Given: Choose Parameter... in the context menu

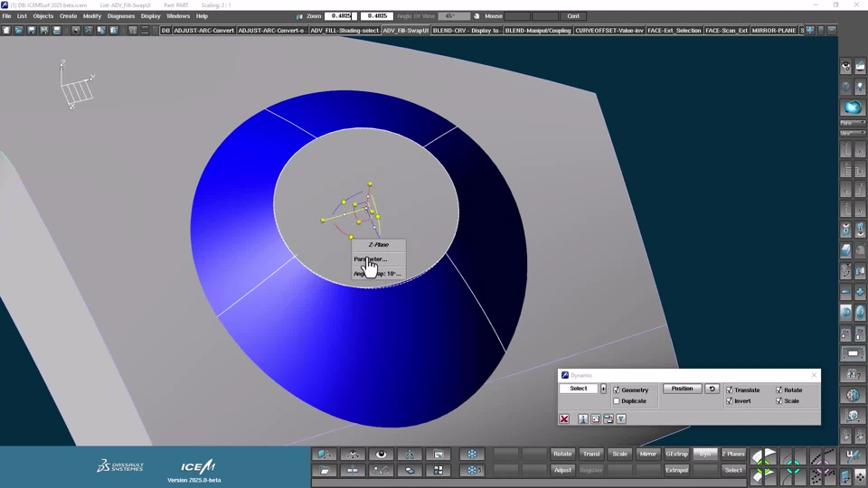Looking at the screenshot, I should click(x=379, y=259).
